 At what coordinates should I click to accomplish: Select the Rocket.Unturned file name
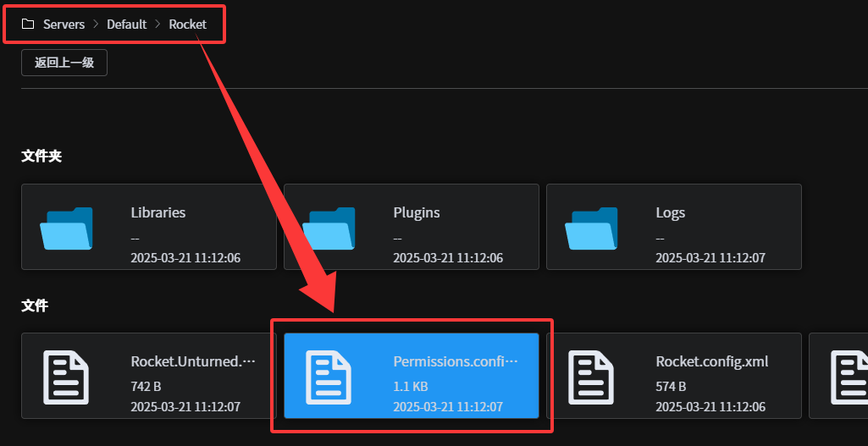coord(193,361)
